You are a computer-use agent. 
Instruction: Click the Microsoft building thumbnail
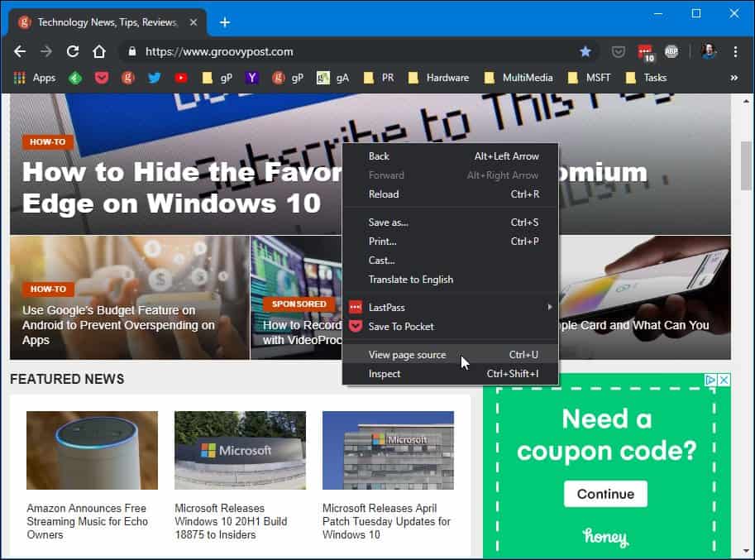coord(388,450)
